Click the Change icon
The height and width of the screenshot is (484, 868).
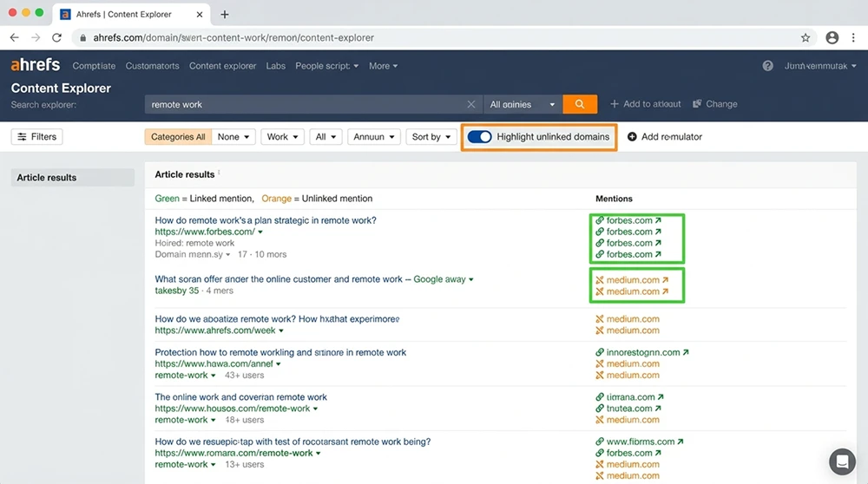[x=697, y=104]
